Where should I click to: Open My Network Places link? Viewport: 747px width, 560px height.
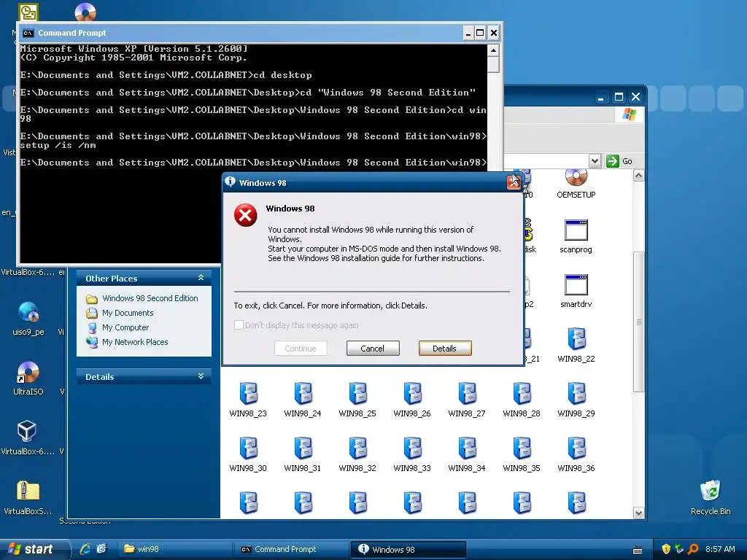point(135,342)
